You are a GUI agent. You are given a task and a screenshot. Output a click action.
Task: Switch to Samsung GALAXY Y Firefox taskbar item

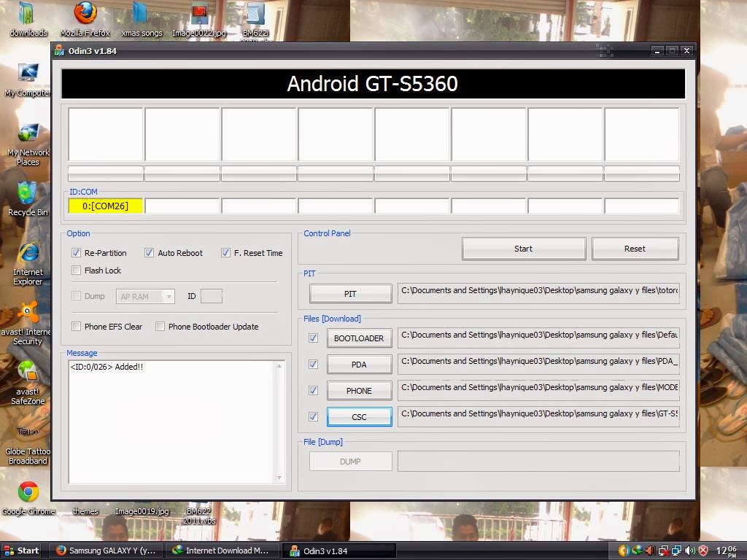[107, 551]
